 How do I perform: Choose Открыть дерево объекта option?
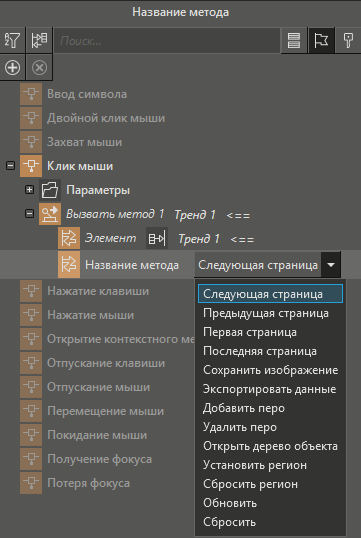(270, 446)
